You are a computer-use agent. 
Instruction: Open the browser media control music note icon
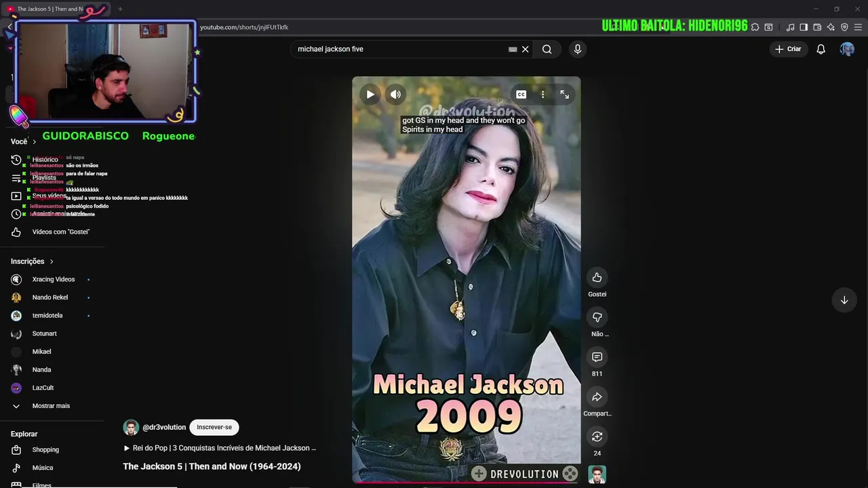tap(790, 27)
